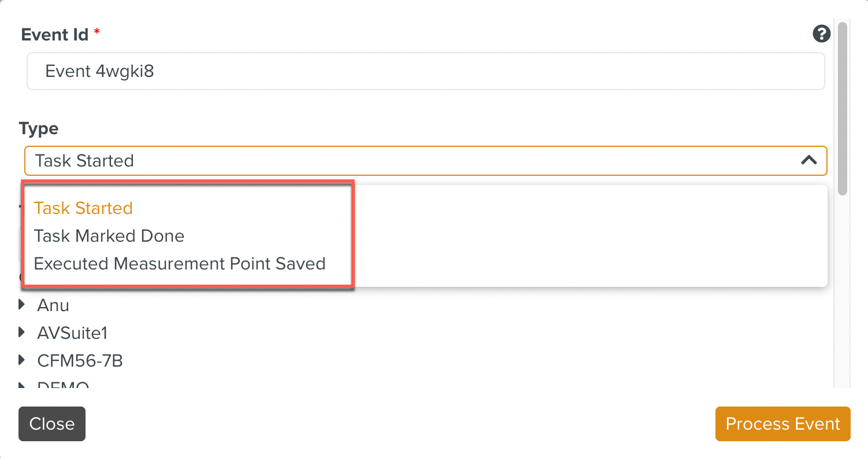Click the Type combobox field

point(405,161)
